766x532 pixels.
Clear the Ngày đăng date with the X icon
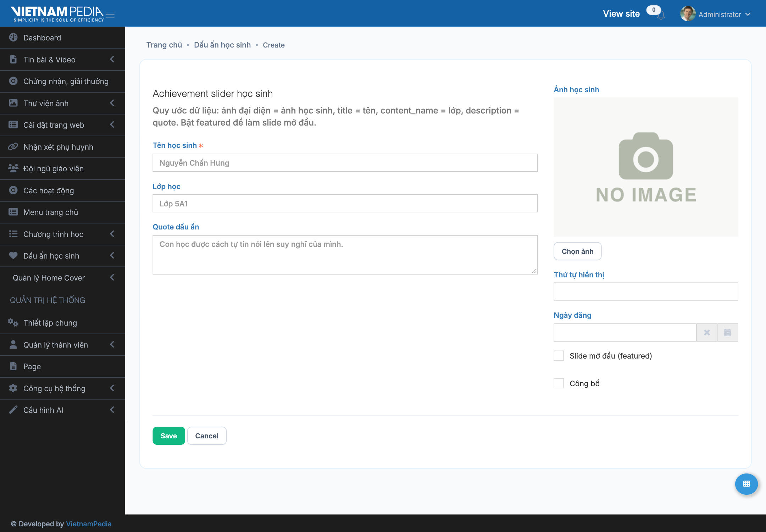coord(707,332)
